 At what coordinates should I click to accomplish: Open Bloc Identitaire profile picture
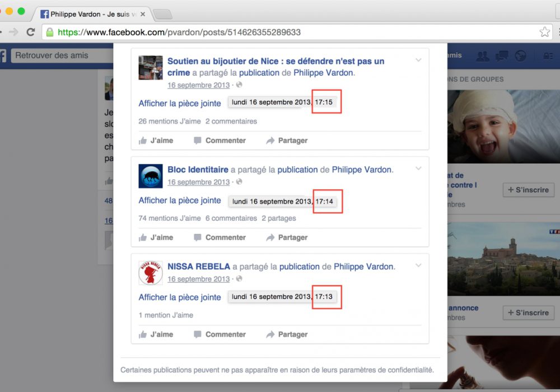pos(150,176)
